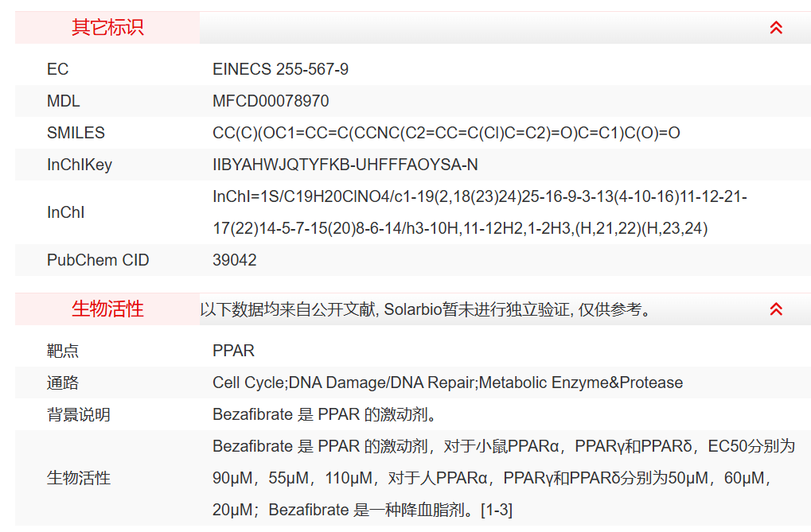The width and height of the screenshot is (811, 532).
Task: Click the Cell Cycle pathway text
Action: (248, 382)
